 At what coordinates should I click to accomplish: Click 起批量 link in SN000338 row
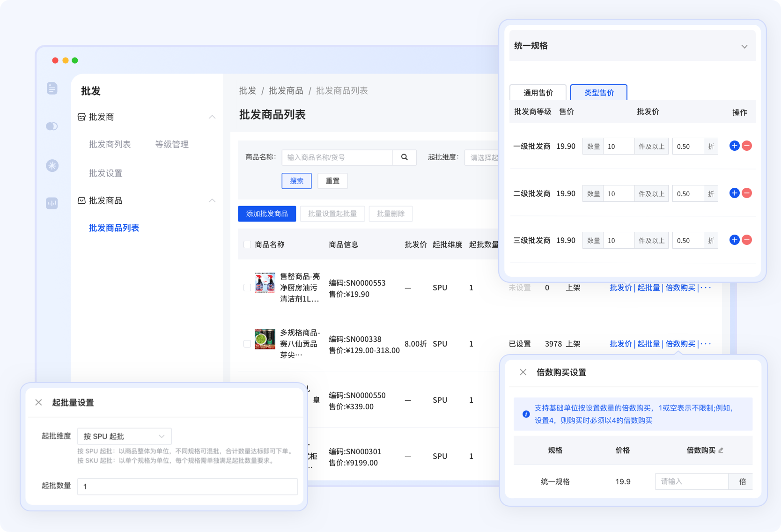(648, 344)
